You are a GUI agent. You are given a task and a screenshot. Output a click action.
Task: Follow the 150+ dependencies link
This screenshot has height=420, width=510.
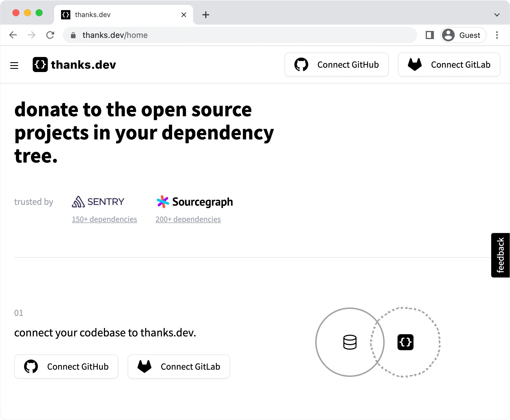[x=104, y=219]
